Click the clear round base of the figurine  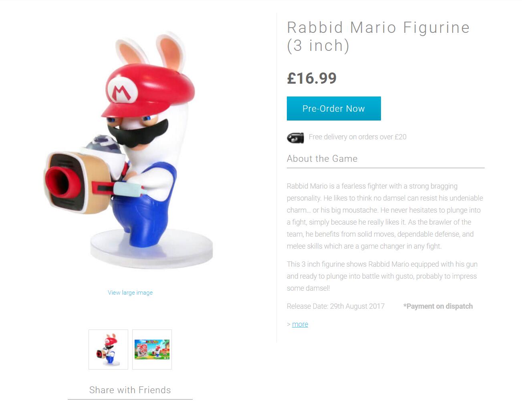click(x=151, y=249)
